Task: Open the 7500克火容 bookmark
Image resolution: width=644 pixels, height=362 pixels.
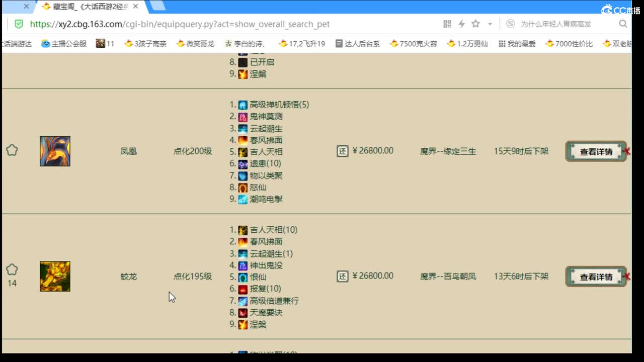Action: click(x=414, y=44)
